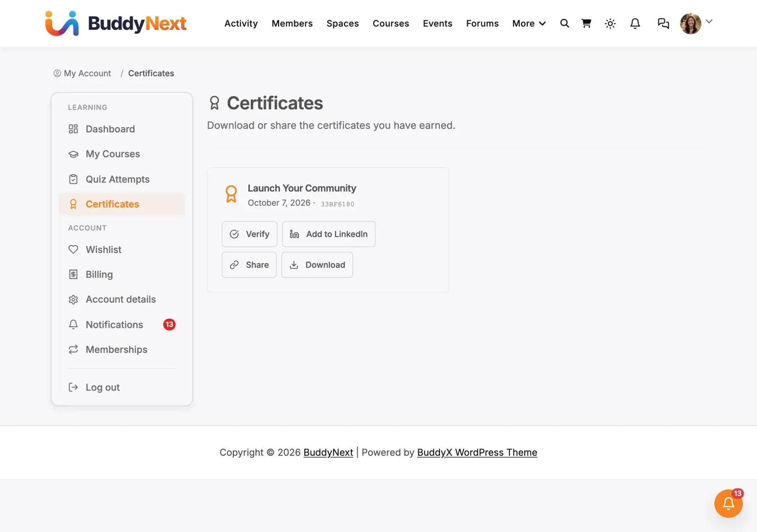Click Add to LinkedIn button
This screenshot has width=757, height=532.
click(329, 234)
